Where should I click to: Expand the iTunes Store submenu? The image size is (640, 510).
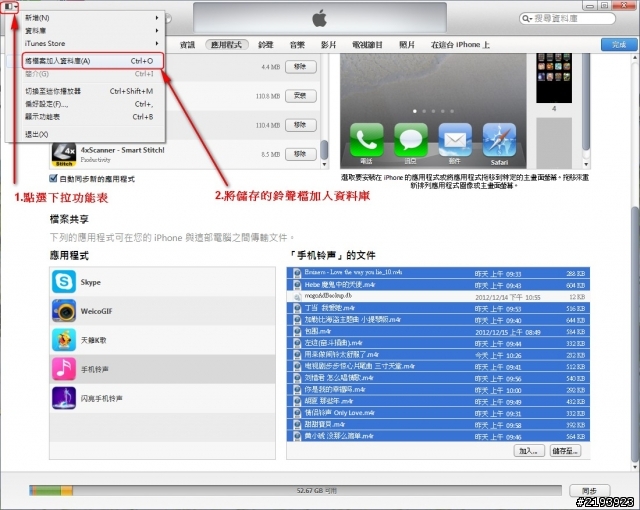91,43
